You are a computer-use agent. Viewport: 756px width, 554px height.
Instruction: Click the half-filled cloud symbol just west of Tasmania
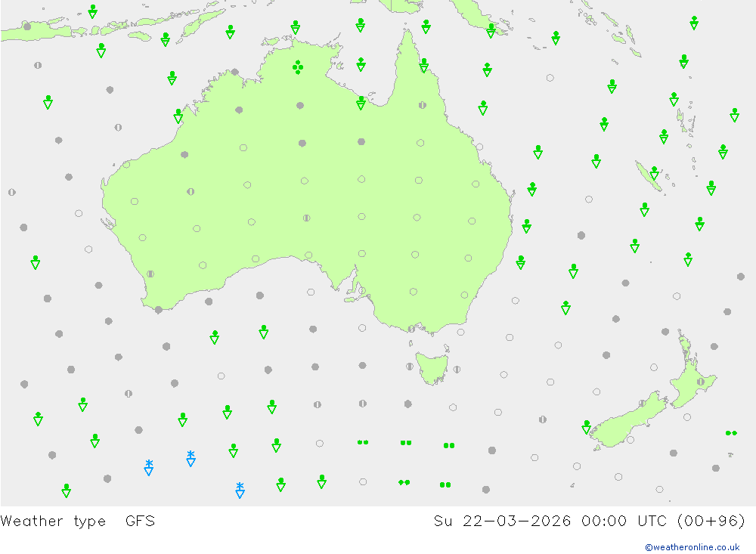[409, 367]
